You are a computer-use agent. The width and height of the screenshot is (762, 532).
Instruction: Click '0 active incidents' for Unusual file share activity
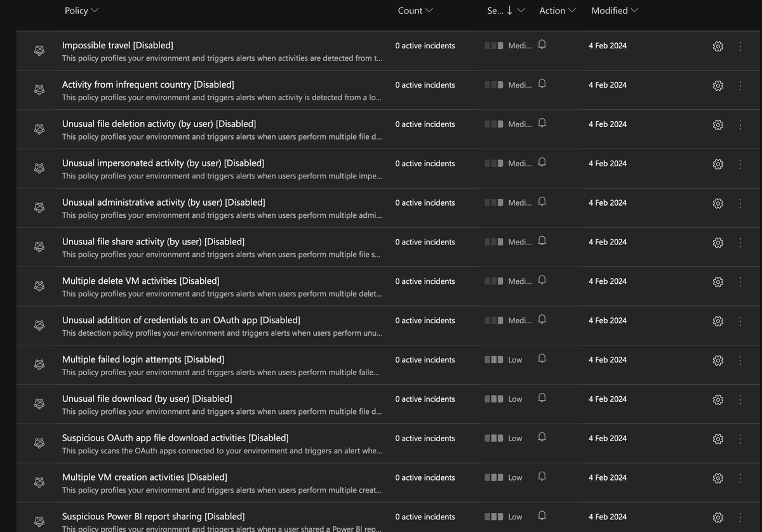[425, 242]
